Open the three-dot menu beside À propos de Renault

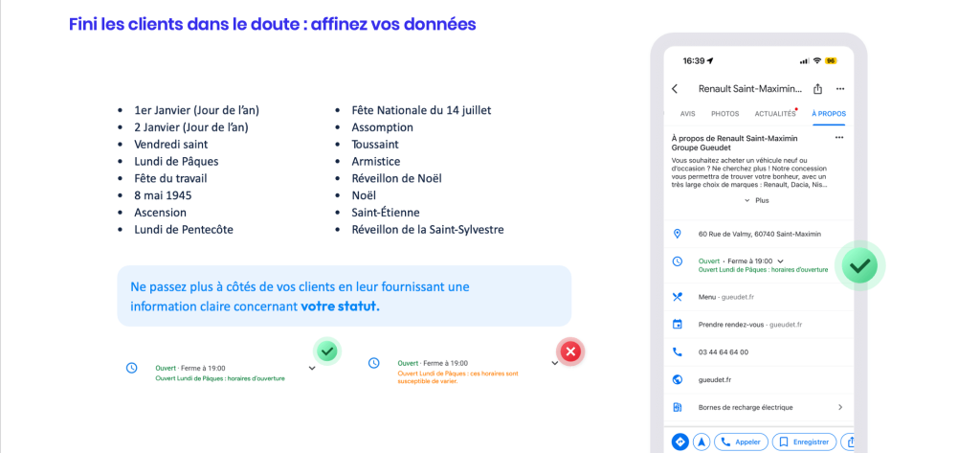839,138
